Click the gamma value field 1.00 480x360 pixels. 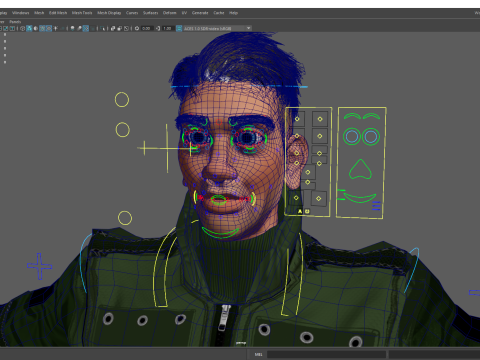[x=167, y=28]
